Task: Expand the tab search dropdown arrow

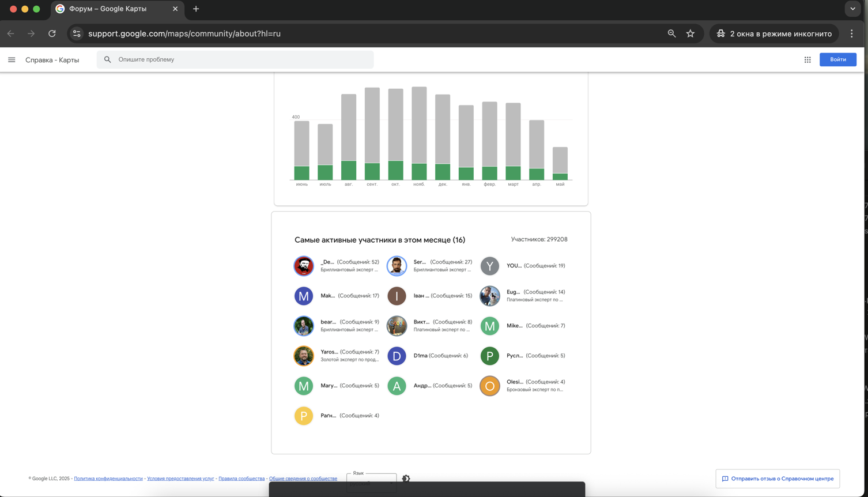Action: [852, 9]
